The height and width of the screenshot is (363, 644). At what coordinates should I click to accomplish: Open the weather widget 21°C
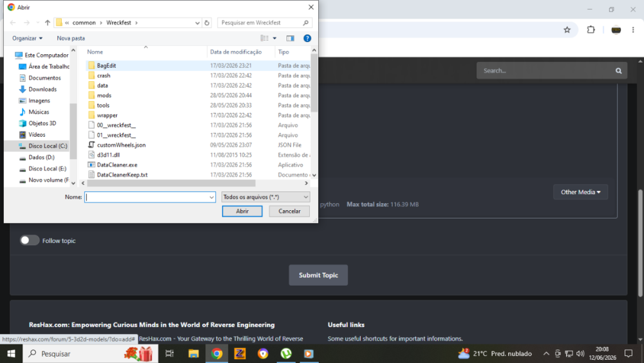click(x=495, y=353)
